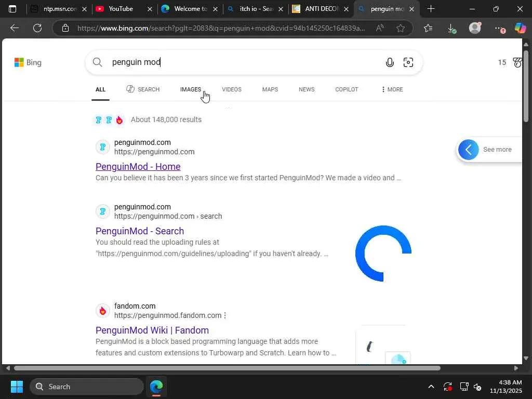The height and width of the screenshot is (399, 532).
Task: Close the penguin mod tab
Action: coord(411,9)
